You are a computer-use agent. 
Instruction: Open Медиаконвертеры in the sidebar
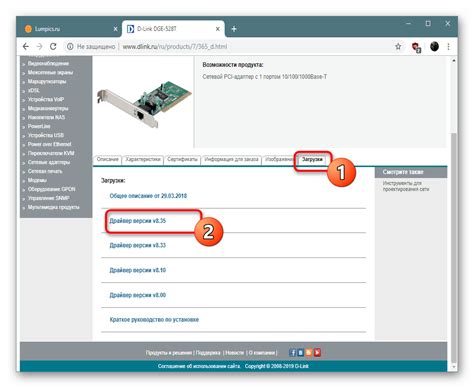[48, 108]
